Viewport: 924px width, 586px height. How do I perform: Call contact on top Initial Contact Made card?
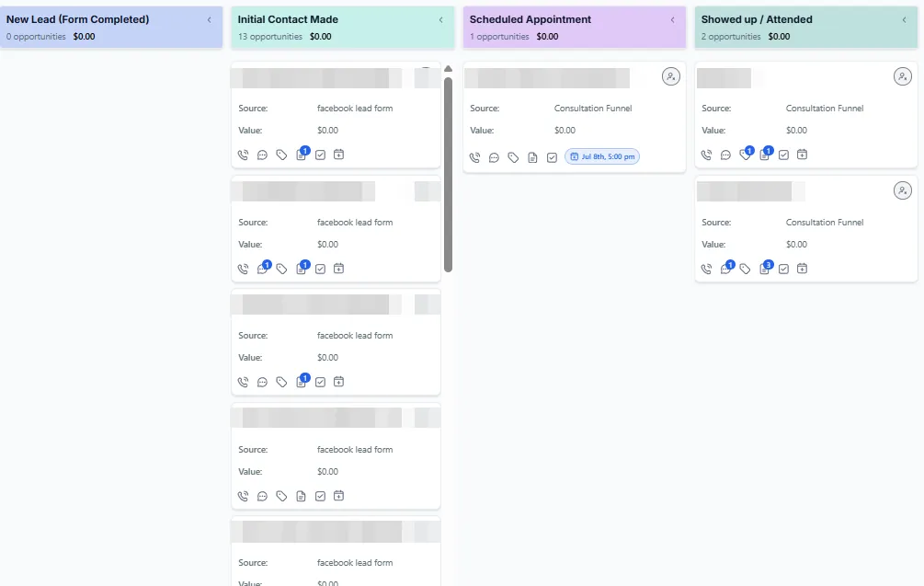(x=243, y=155)
